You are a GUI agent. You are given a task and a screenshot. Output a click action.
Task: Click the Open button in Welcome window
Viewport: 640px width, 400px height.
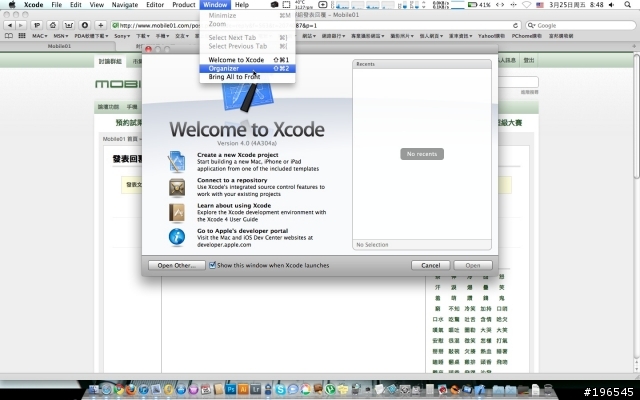473,265
